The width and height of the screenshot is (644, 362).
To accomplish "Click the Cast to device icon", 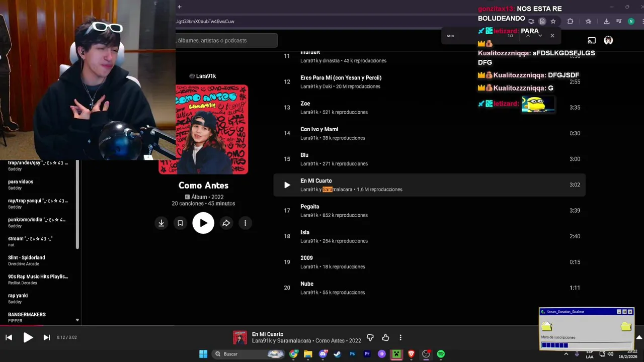I will pyautogui.click(x=592, y=40).
